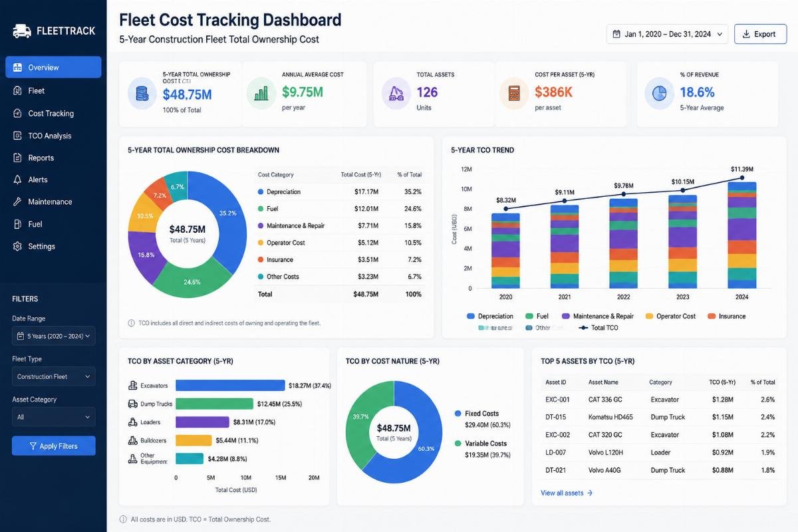Click the info icon beside All costs note
The image size is (798, 532).
123,519
